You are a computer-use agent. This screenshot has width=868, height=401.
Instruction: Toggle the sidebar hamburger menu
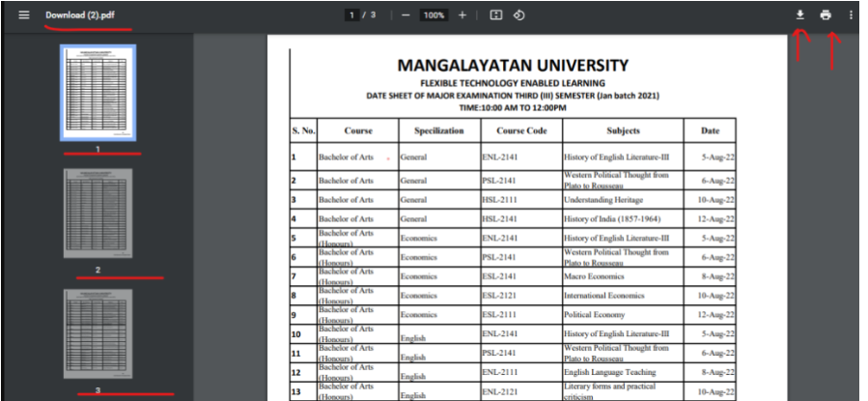(x=24, y=14)
